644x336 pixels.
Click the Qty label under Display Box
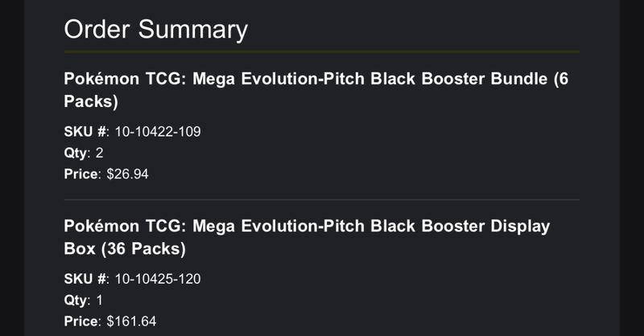(x=76, y=301)
